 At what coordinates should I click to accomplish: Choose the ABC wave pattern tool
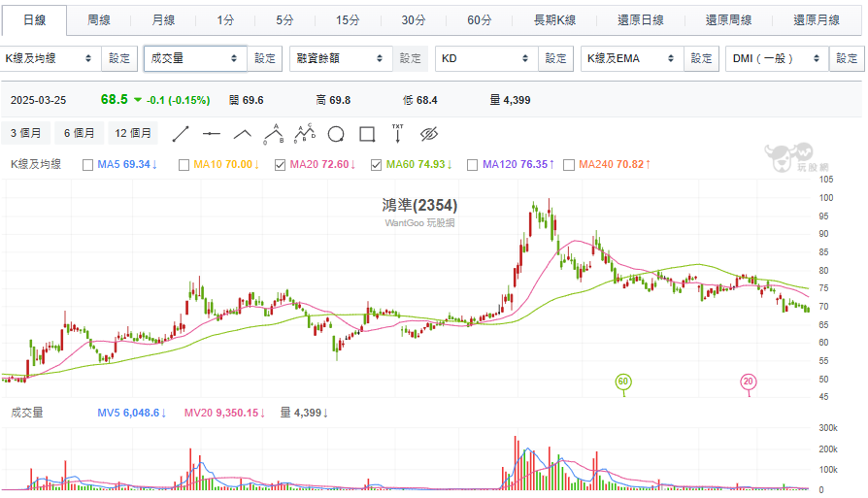click(x=273, y=133)
